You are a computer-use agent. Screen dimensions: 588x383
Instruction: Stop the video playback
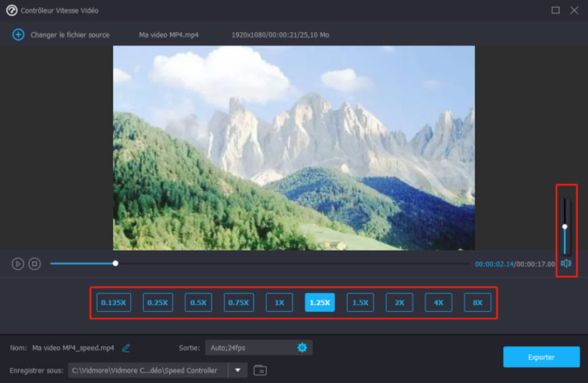pyautogui.click(x=35, y=264)
